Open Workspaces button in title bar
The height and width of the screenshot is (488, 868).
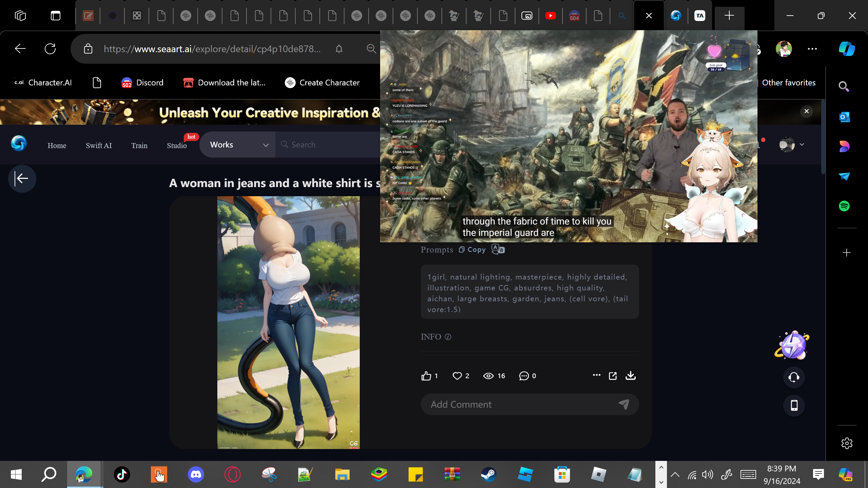20,16
